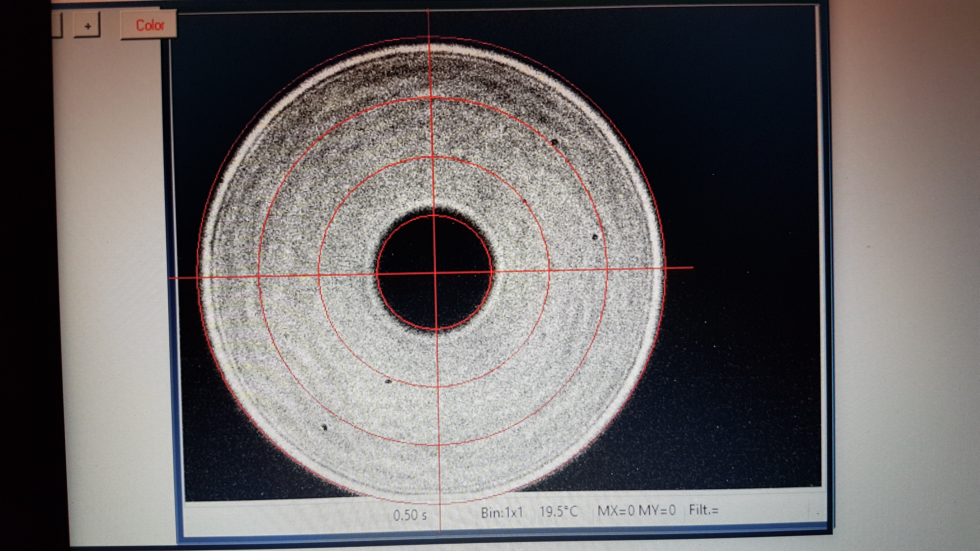
Task: Click the dust spot at lower left
Action: (x=325, y=427)
